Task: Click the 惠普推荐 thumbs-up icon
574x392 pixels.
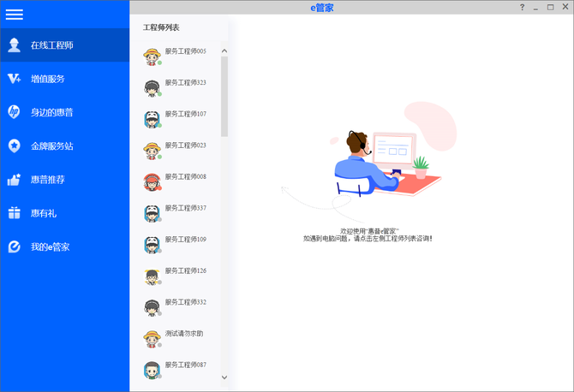Action: pyautogui.click(x=14, y=180)
